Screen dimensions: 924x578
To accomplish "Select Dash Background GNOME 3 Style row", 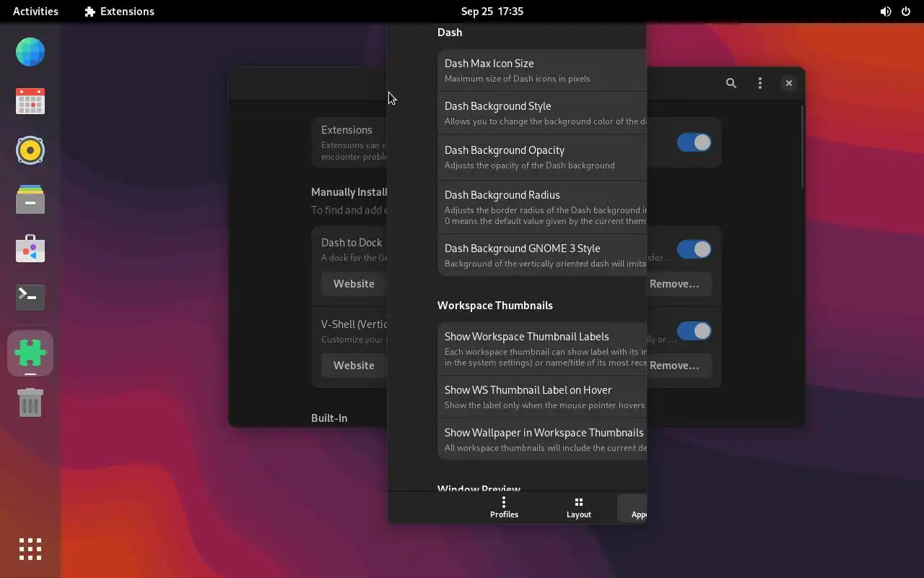I will 542,255.
